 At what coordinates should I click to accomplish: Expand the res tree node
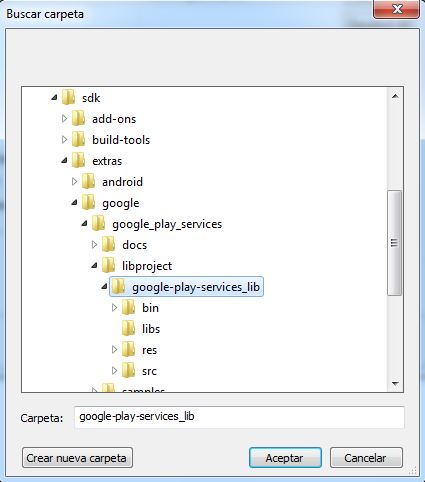tap(114, 349)
